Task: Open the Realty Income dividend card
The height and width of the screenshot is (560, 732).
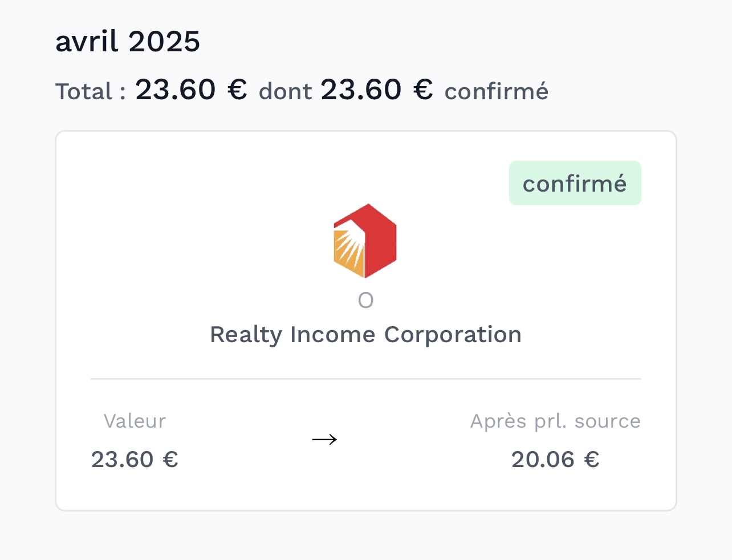Action: (x=365, y=321)
